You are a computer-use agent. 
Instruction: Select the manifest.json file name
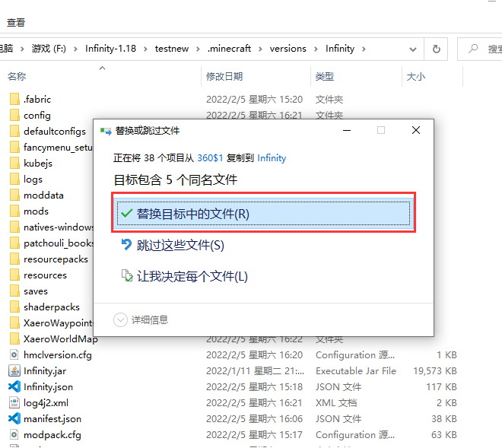coord(52,419)
